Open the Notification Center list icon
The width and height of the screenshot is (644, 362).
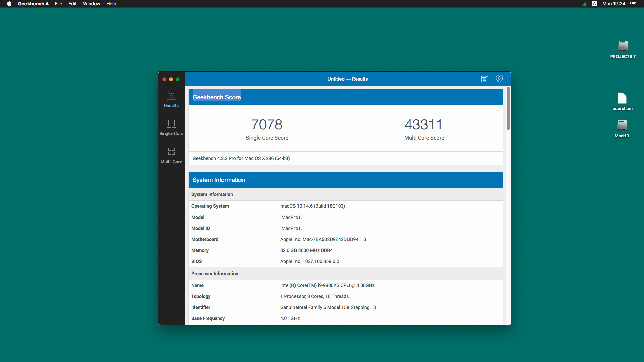coord(633,4)
